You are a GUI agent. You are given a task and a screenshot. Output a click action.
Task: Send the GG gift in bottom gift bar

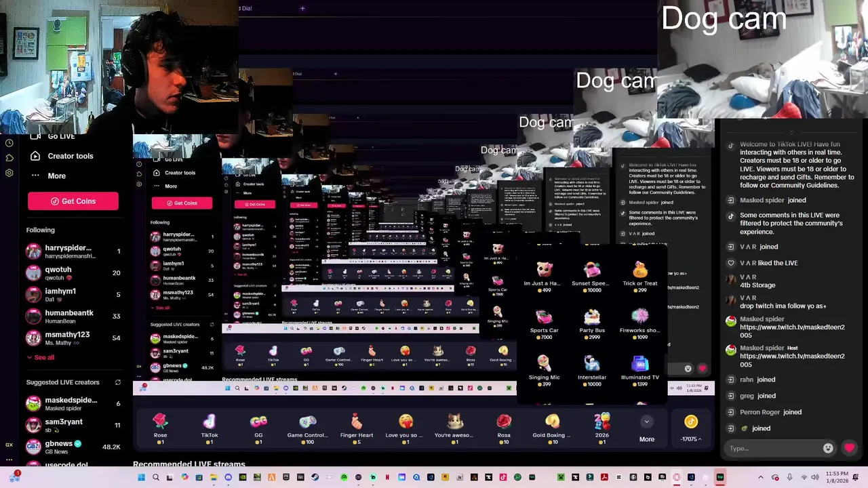pyautogui.click(x=258, y=428)
